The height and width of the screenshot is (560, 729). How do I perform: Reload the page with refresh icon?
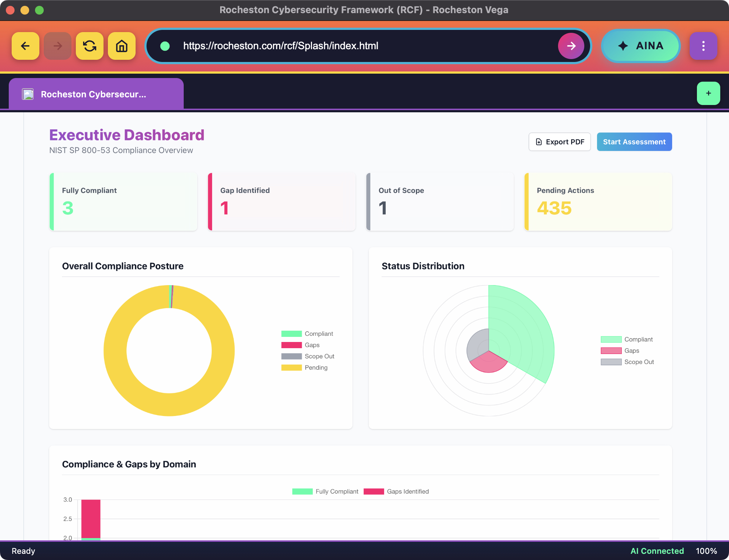click(89, 46)
